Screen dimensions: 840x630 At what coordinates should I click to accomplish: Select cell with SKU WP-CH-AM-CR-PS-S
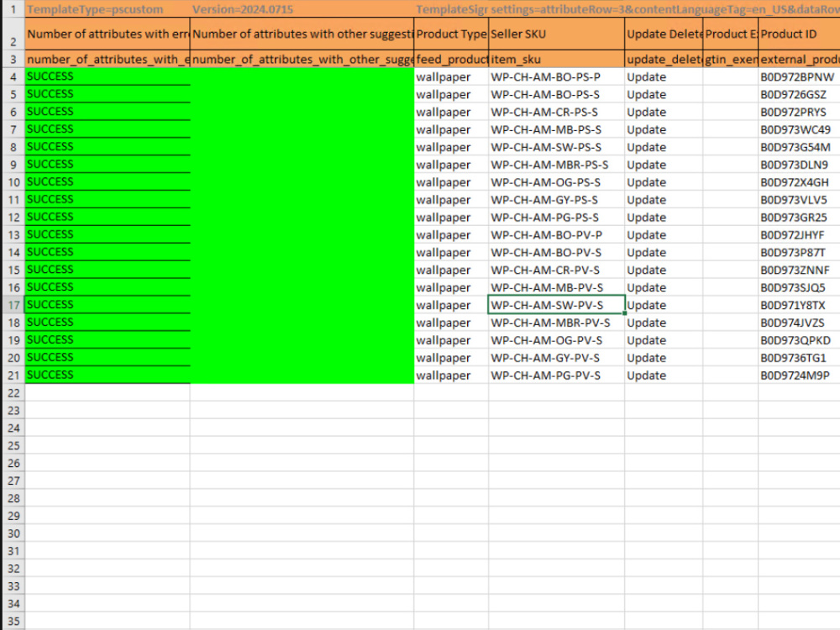(556, 112)
